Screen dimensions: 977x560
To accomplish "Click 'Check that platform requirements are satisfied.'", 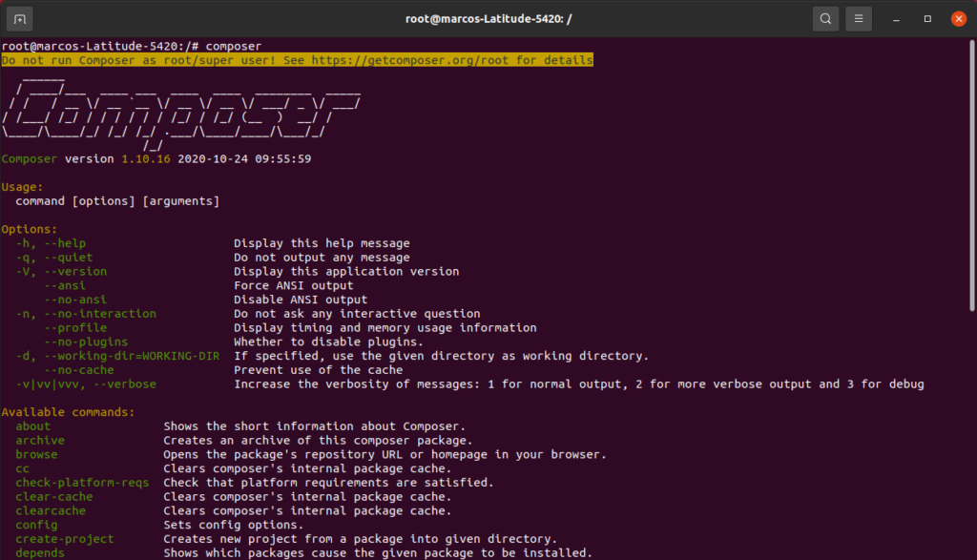I will tap(328, 483).
